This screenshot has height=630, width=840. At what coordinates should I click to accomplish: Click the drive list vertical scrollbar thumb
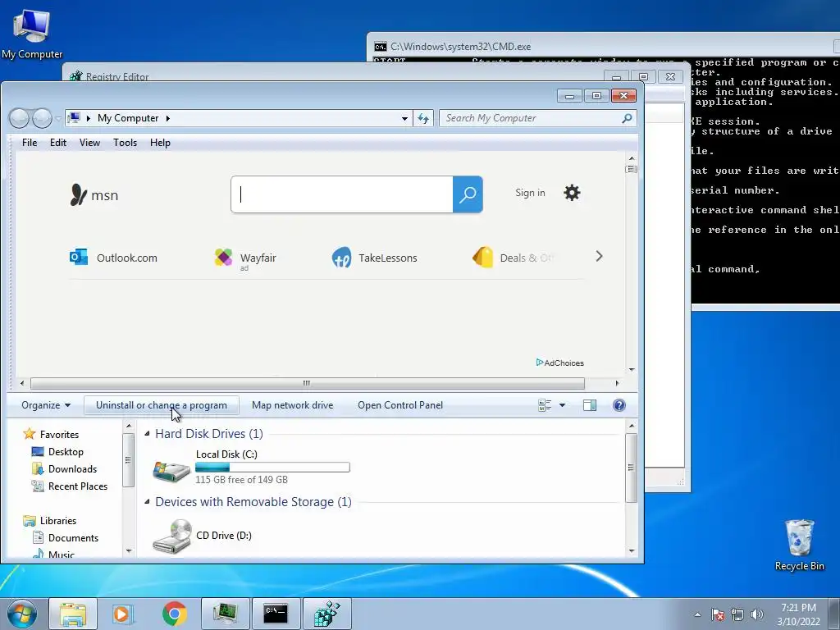point(631,468)
